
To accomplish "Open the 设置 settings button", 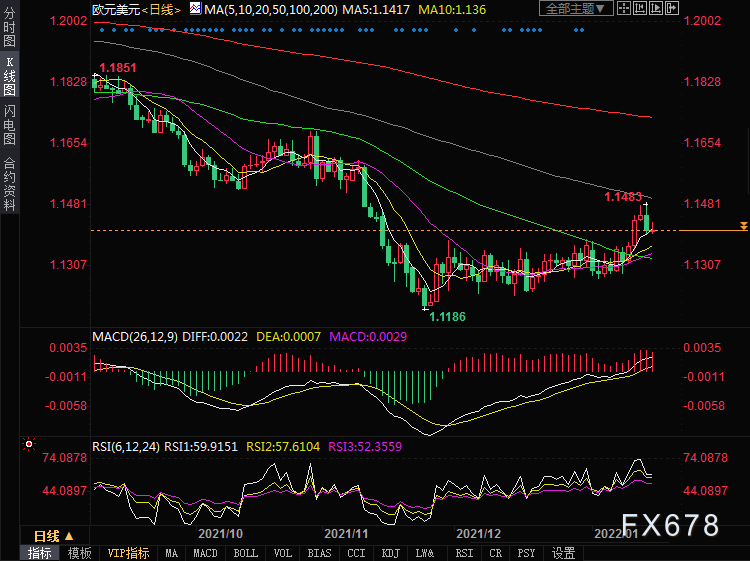I will point(563,553).
